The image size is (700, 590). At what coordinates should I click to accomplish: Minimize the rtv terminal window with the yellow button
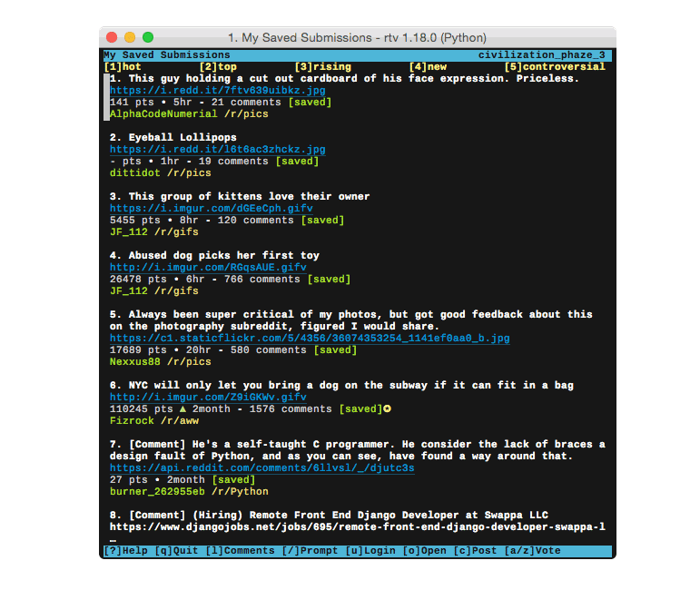(x=130, y=37)
